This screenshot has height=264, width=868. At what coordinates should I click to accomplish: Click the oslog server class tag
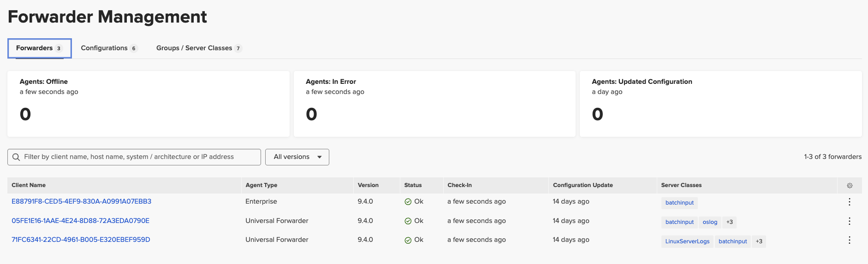pyautogui.click(x=710, y=222)
